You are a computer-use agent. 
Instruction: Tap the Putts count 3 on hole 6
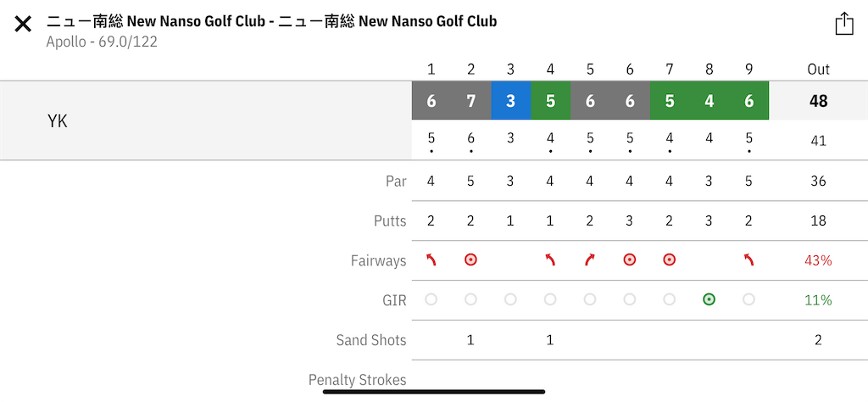630,221
